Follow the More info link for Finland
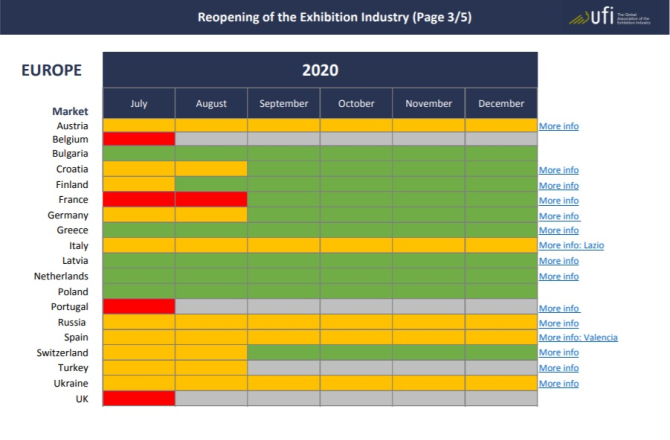 558,185
